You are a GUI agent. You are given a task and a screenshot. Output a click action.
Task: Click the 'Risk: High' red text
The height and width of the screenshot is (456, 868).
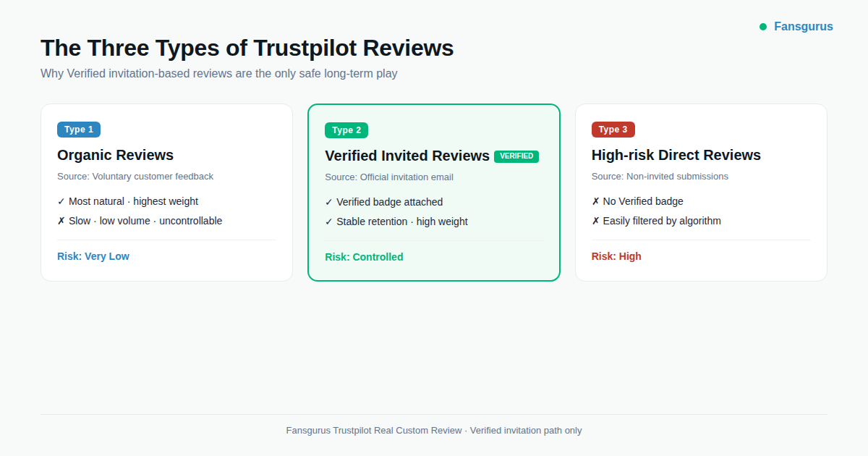616,256
